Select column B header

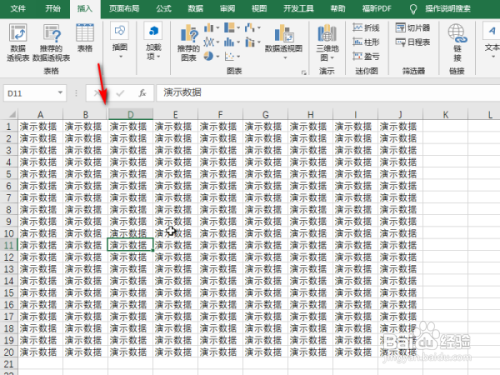(85, 115)
